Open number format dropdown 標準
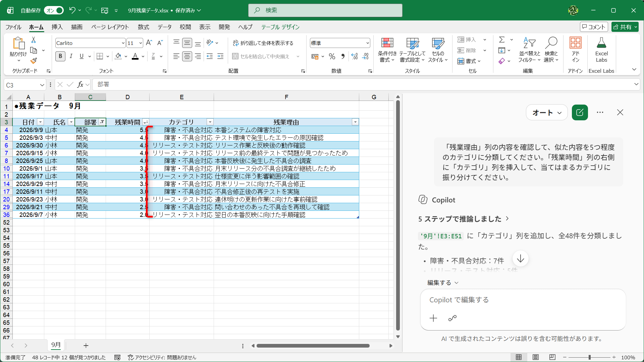 point(367,43)
